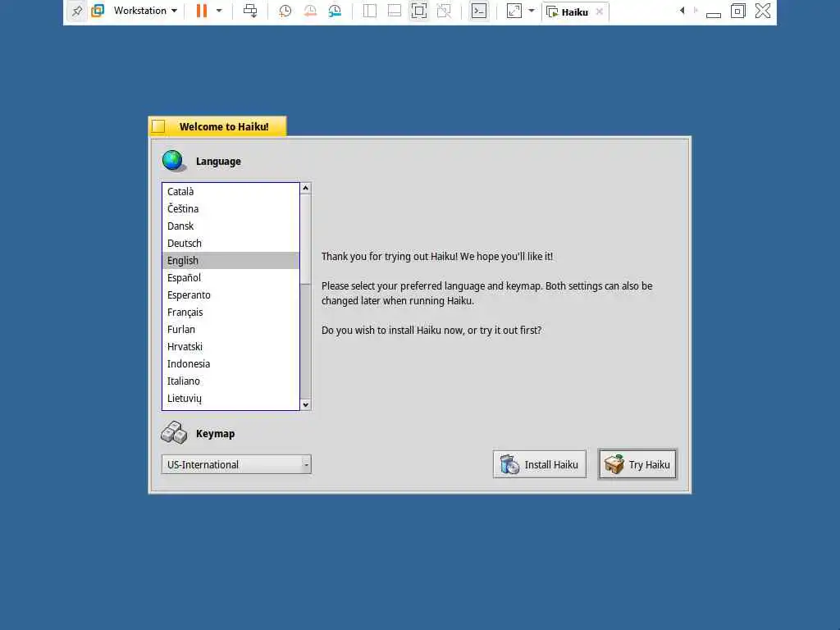The image size is (840, 630).
Task: Click the VMware Workstation logo icon
Action: pos(98,11)
